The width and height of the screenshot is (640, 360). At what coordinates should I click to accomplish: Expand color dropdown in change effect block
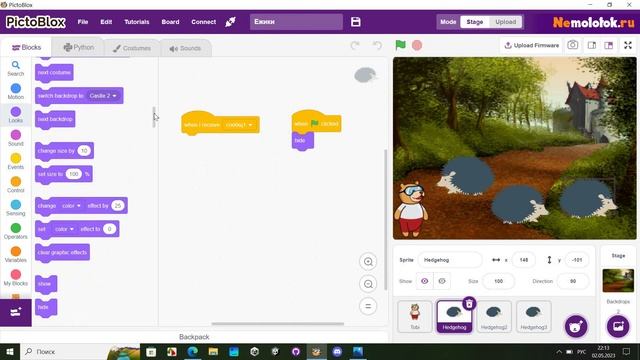click(71, 206)
